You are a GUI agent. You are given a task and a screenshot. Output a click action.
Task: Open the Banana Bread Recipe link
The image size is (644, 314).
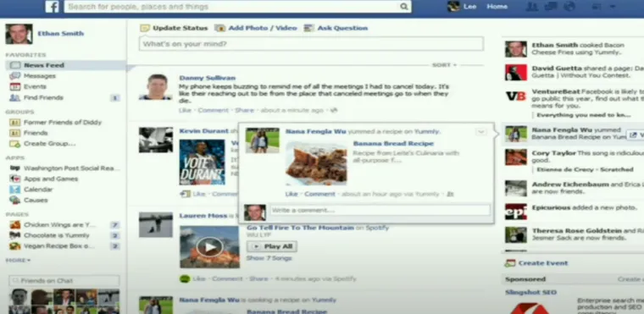pos(393,144)
